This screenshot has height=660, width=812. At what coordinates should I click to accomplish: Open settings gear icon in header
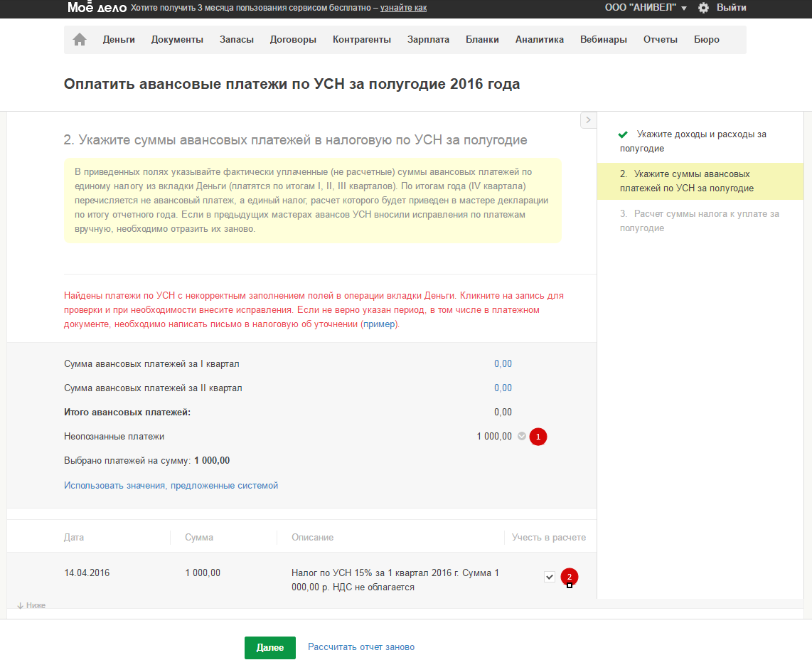point(703,8)
